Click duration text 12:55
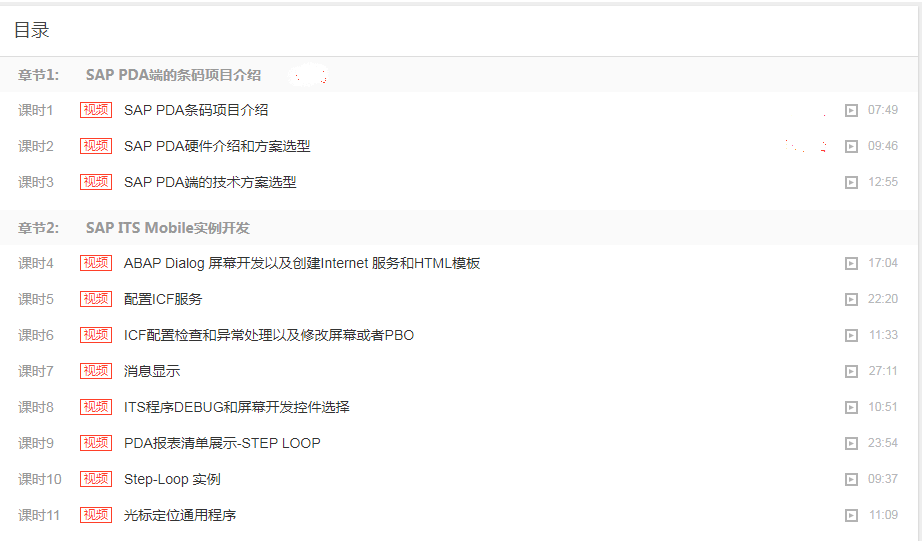Viewport: 922px width, 541px height. point(883,182)
